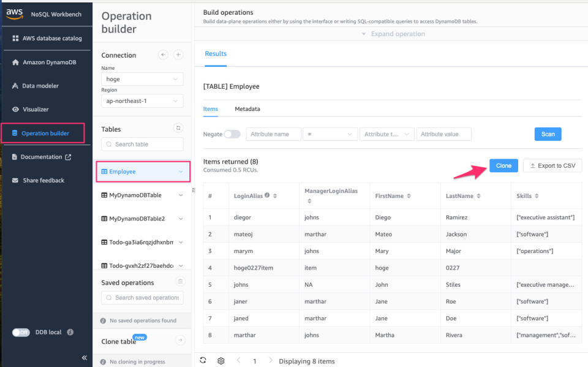Viewport: 588px width, 367px height.
Task: Click the Amazon DynamoDB home icon
Action: click(x=15, y=62)
